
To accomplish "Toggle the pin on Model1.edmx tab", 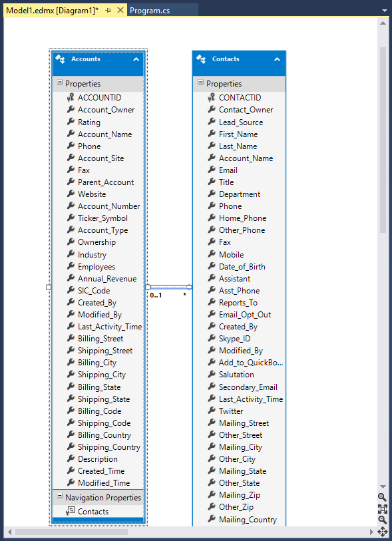I will [x=108, y=11].
